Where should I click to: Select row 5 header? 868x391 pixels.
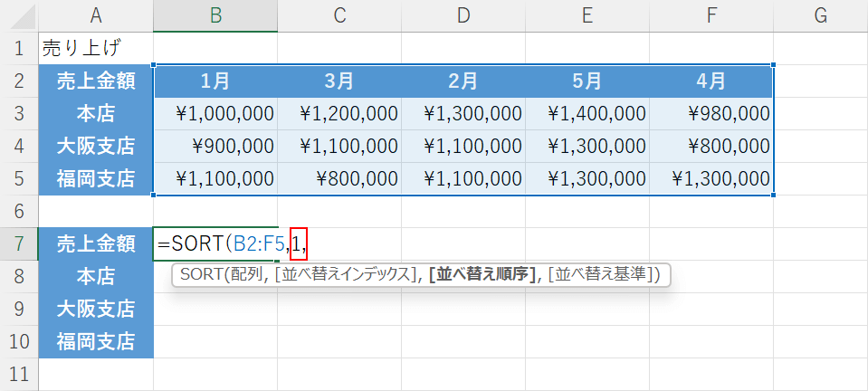coord(19,179)
